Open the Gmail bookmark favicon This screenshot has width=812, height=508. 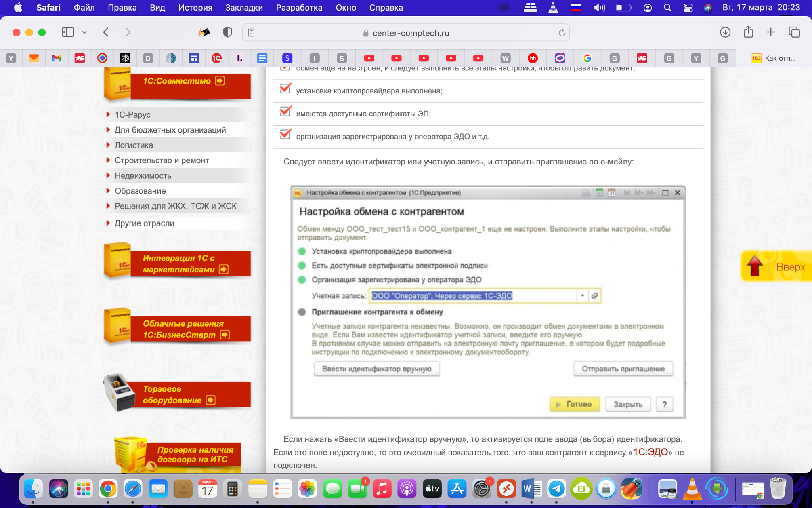point(57,58)
